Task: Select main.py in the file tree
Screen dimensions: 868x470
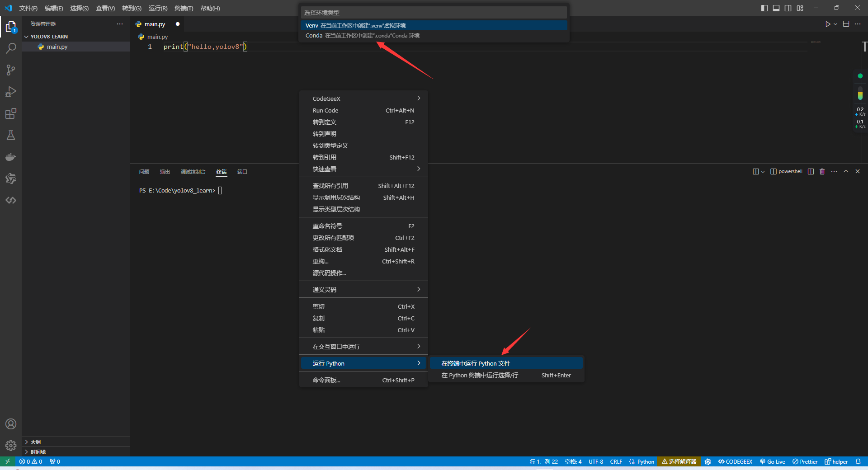Action: [76, 47]
